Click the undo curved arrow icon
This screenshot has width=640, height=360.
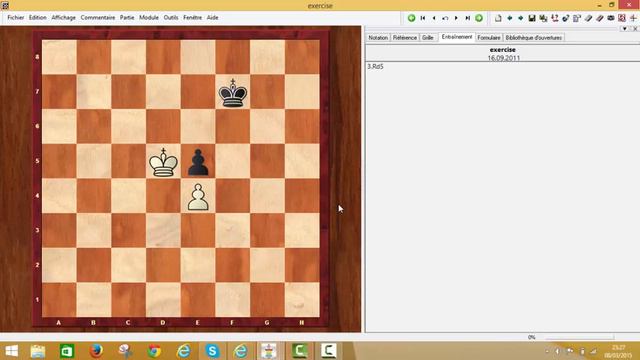445,18
